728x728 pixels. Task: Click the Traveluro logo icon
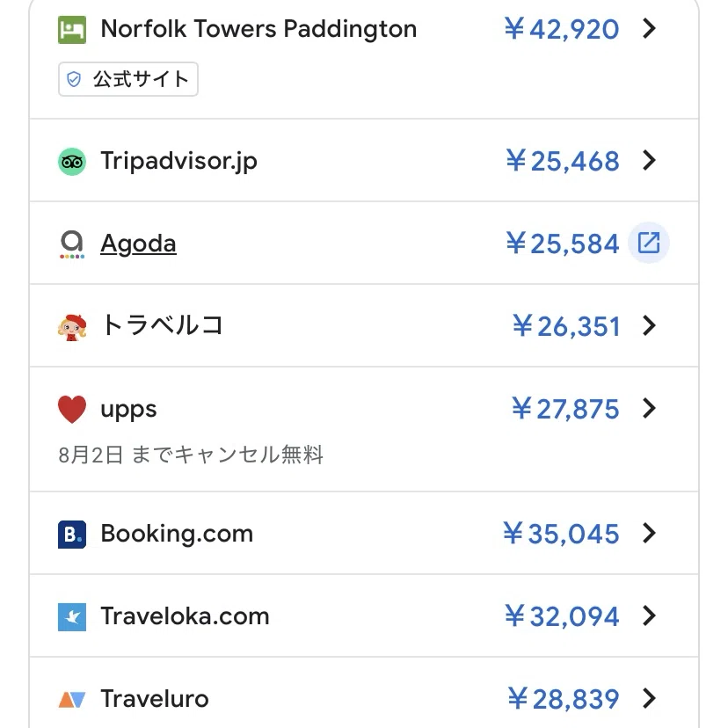pyautogui.click(x=72, y=700)
